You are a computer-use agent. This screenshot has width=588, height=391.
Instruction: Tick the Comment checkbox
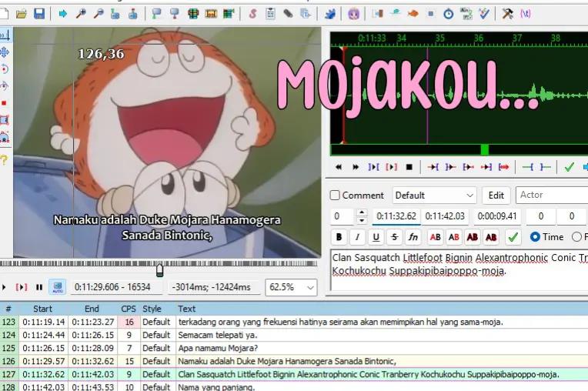335,195
